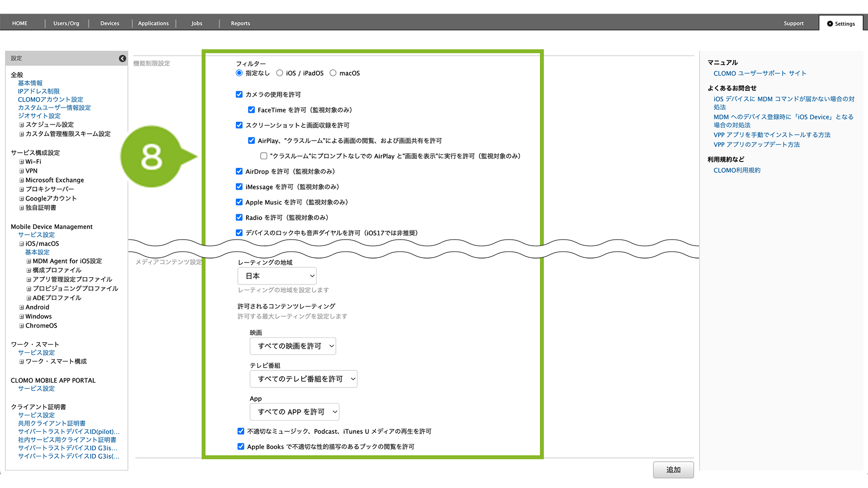Open the 映画 rating dropdown
868x488 pixels.
(x=293, y=346)
